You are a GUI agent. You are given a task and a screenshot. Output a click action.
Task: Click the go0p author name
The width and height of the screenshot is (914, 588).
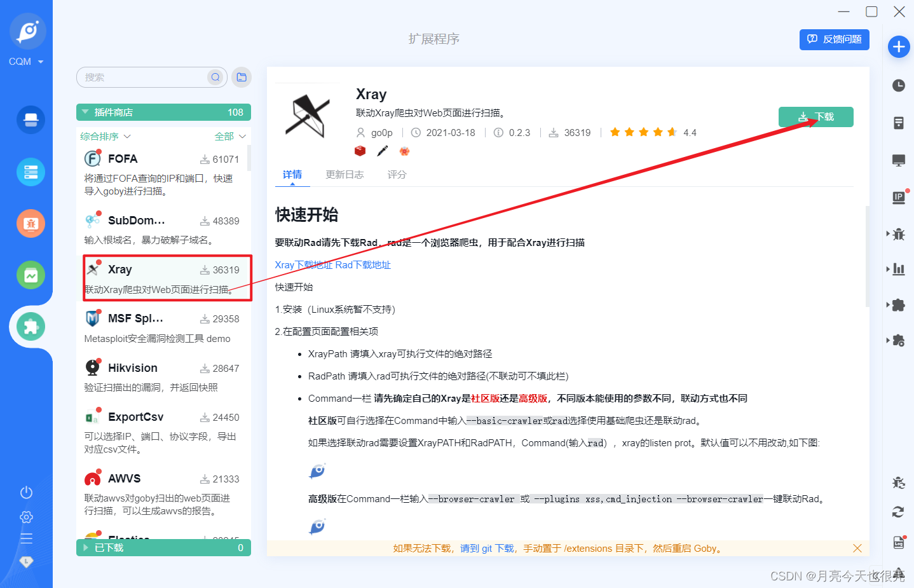click(382, 133)
